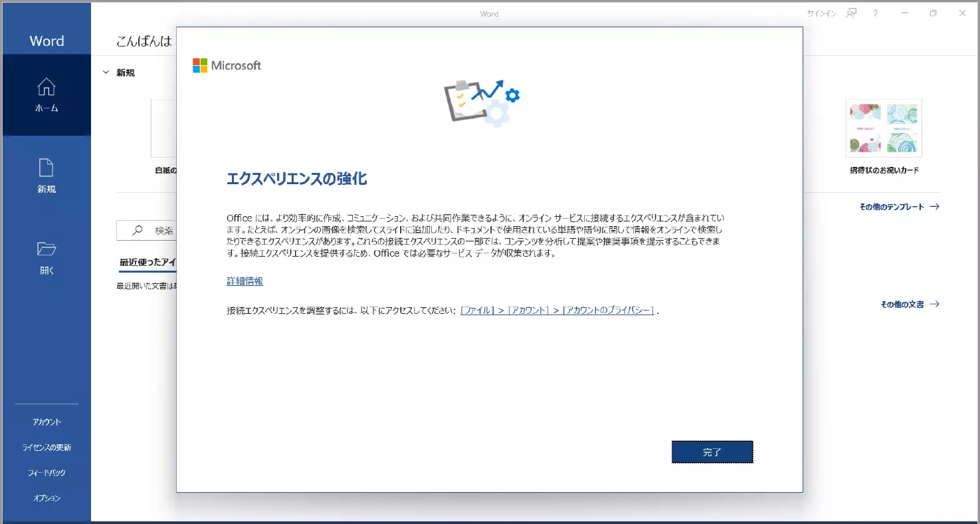This screenshot has height=524, width=980.
Task: Click サインイン in the title bar
Action: pos(821,13)
